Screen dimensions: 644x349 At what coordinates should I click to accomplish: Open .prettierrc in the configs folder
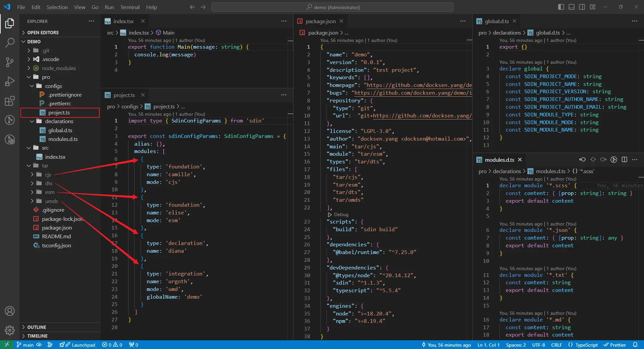(x=60, y=103)
